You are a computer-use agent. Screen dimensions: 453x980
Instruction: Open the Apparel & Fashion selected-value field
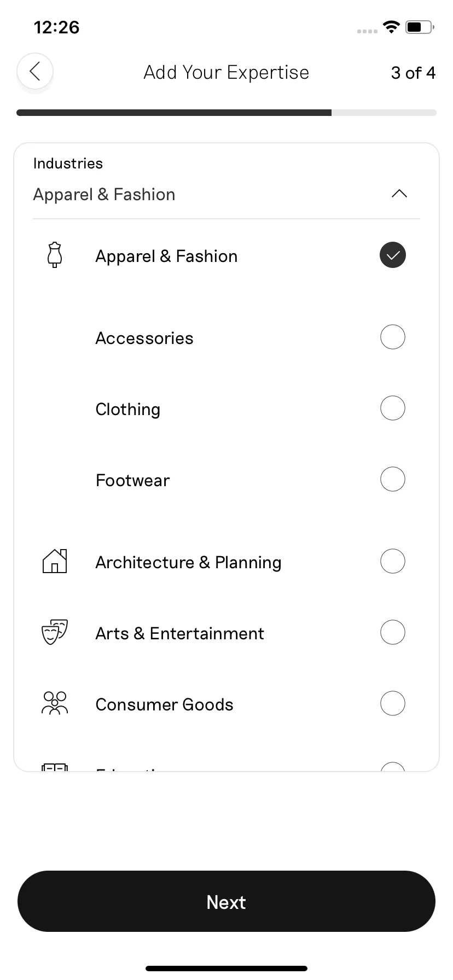coord(226,195)
